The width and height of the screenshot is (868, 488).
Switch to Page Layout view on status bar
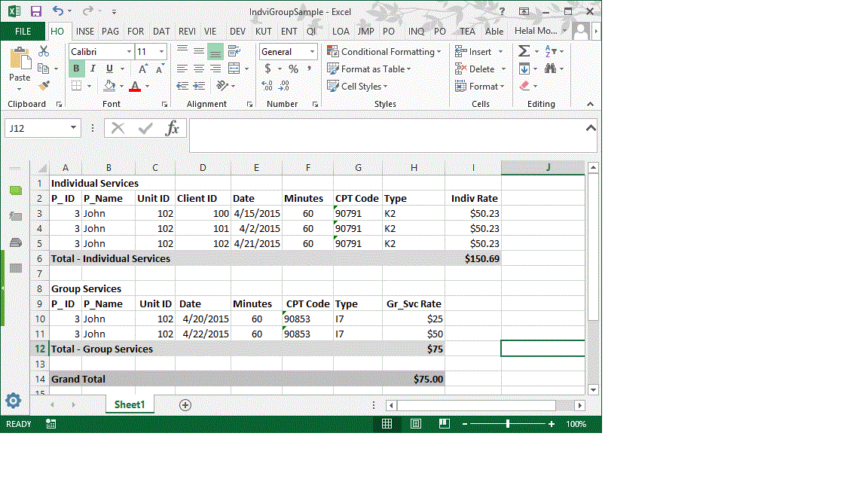(x=415, y=423)
